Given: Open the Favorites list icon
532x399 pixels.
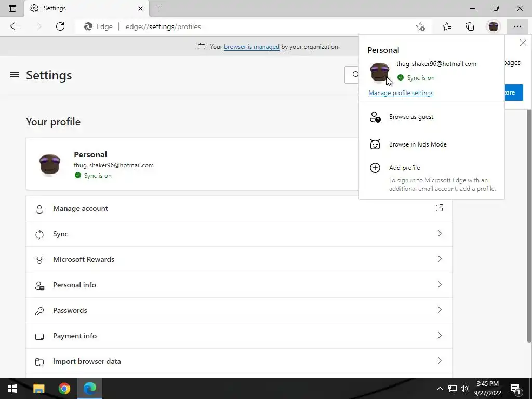Looking at the screenshot, I should (x=447, y=26).
